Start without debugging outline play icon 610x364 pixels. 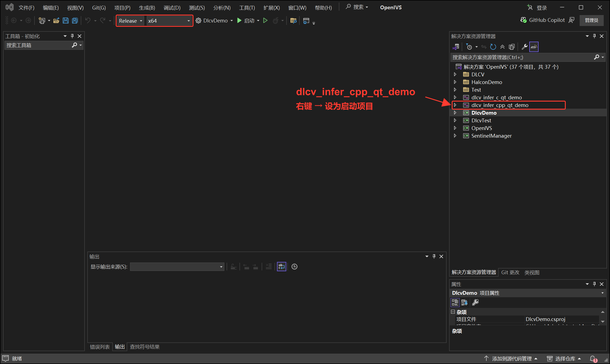click(265, 21)
